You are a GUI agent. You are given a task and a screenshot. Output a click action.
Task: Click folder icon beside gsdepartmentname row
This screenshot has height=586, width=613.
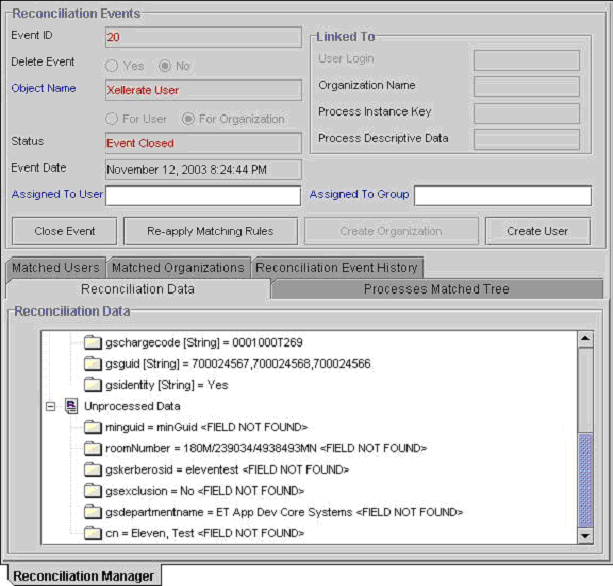click(x=93, y=512)
